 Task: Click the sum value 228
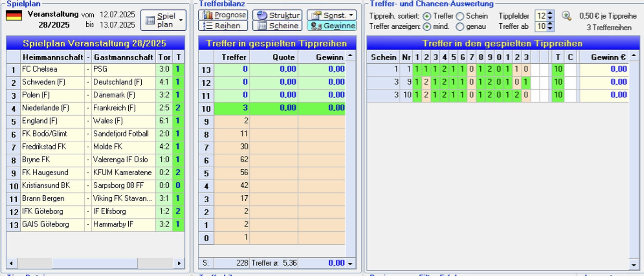tap(232, 263)
